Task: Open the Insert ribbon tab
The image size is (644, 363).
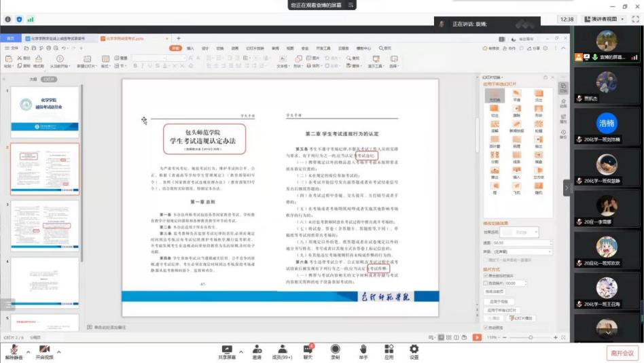Action: (x=190, y=48)
